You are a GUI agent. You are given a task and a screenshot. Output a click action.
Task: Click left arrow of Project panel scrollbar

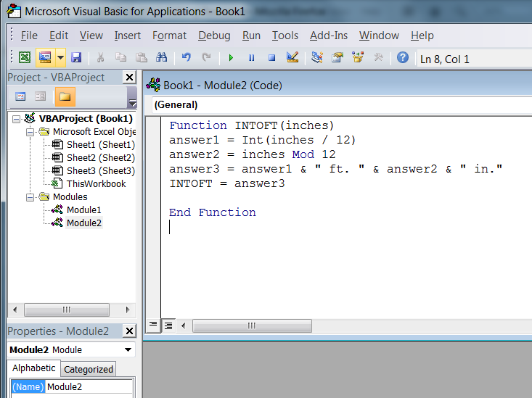coord(15,310)
